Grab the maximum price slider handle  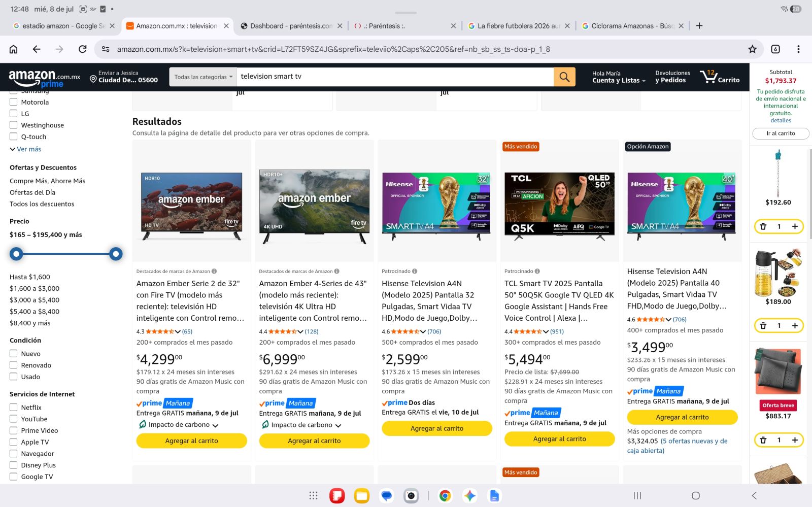click(x=116, y=254)
